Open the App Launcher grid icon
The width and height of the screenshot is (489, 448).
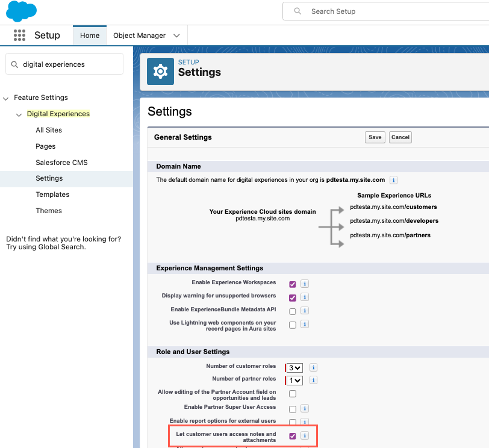(19, 36)
